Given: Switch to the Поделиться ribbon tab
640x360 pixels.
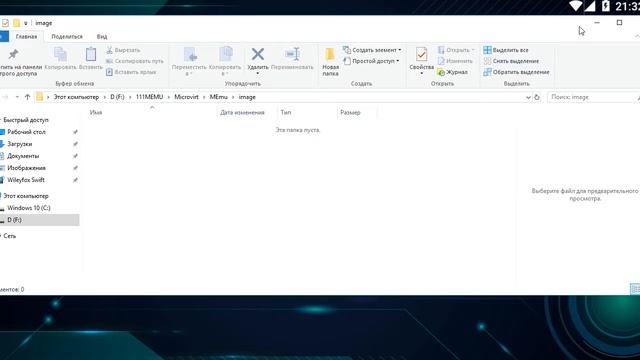Looking at the screenshot, I should 67,37.
